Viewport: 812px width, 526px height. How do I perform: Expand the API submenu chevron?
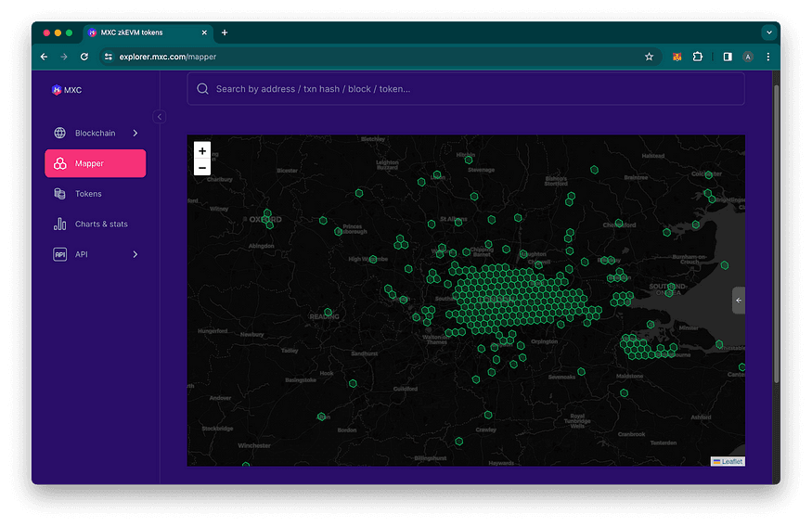(135, 254)
